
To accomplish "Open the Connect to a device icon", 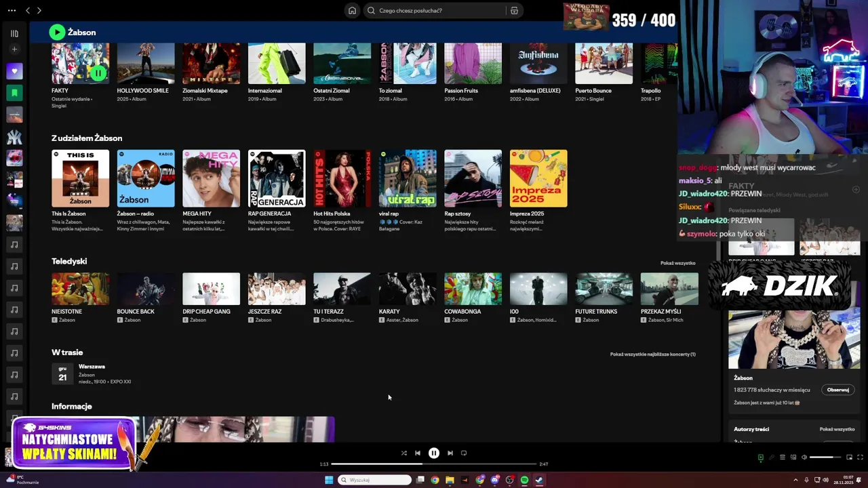I will point(793,457).
